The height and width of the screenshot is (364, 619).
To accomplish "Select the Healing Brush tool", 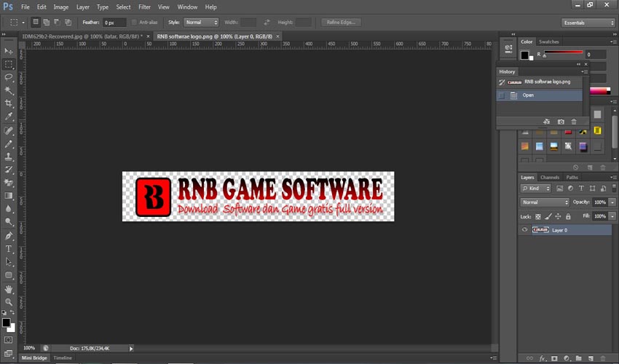I will coord(9,131).
